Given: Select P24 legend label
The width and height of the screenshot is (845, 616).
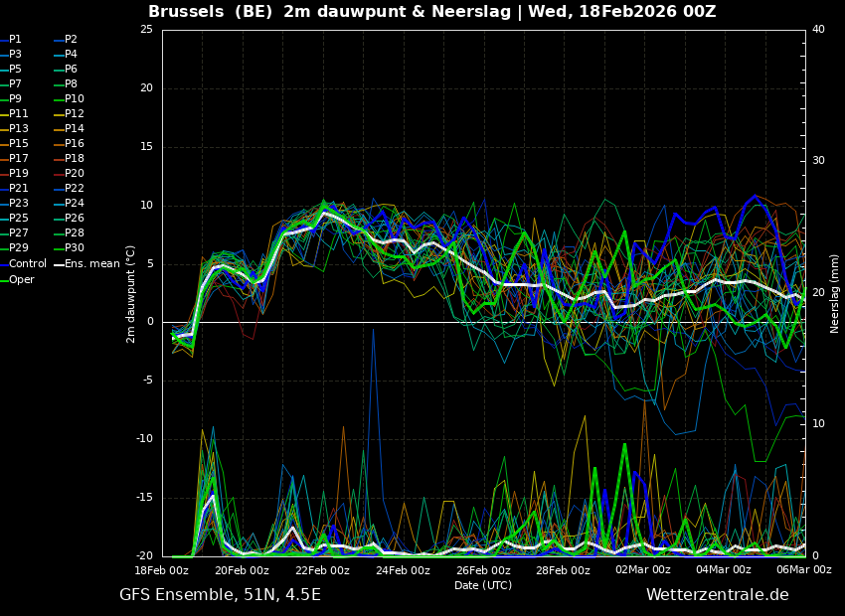Looking at the screenshot, I should tap(70, 203).
